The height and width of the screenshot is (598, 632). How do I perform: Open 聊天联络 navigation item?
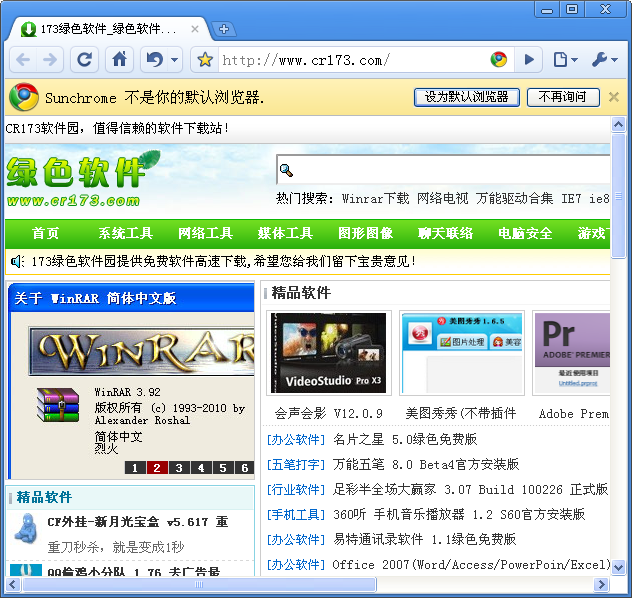click(x=445, y=233)
